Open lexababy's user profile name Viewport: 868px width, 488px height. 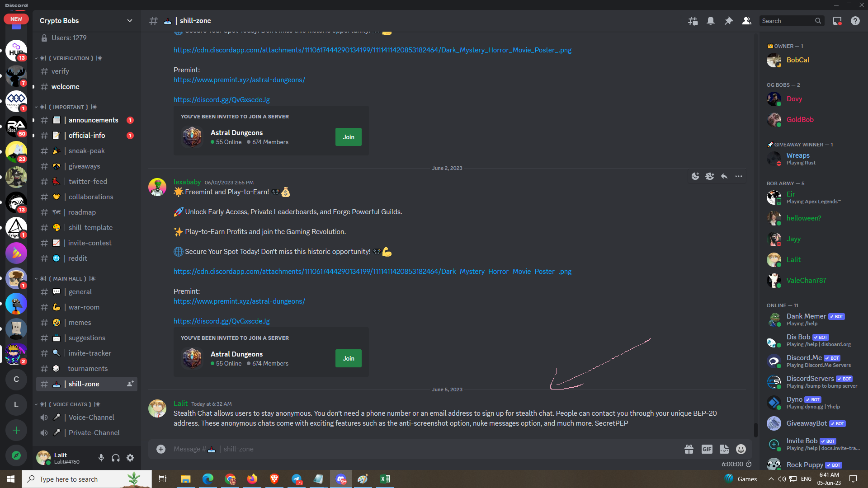pos(187,182)
